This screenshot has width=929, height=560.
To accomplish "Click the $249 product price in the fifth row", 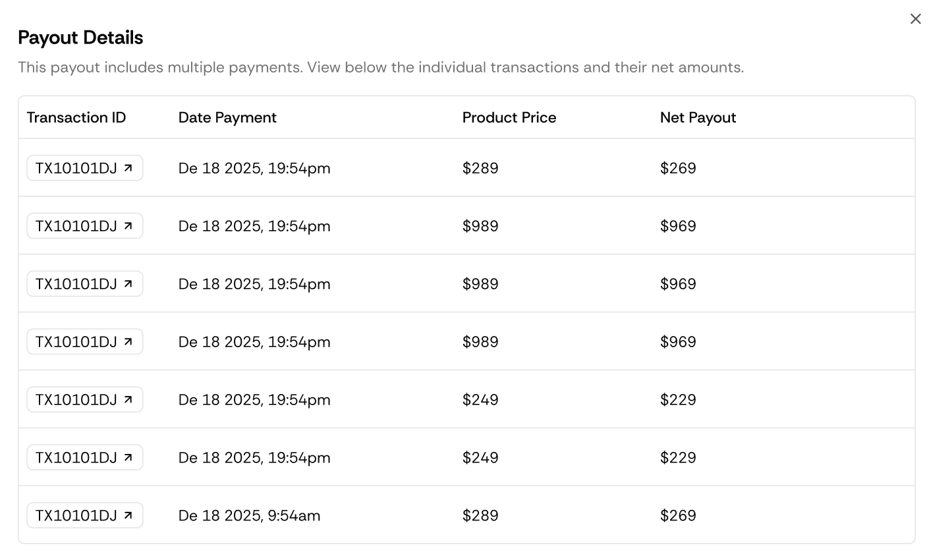I will tap(480, 400).
